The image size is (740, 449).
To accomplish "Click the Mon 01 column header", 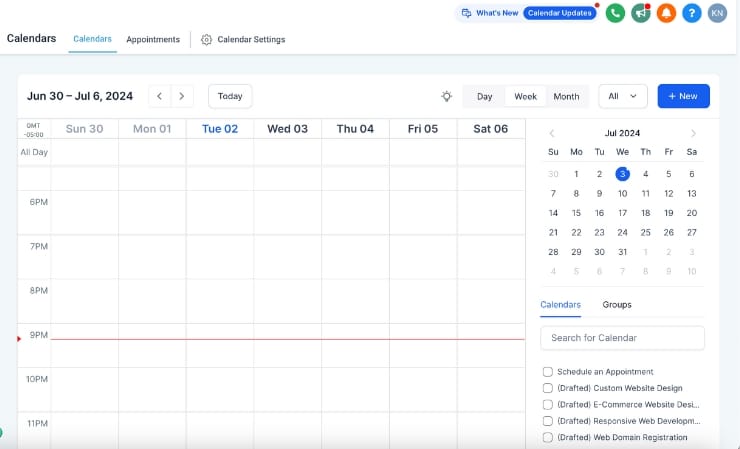I will [152, 129].
